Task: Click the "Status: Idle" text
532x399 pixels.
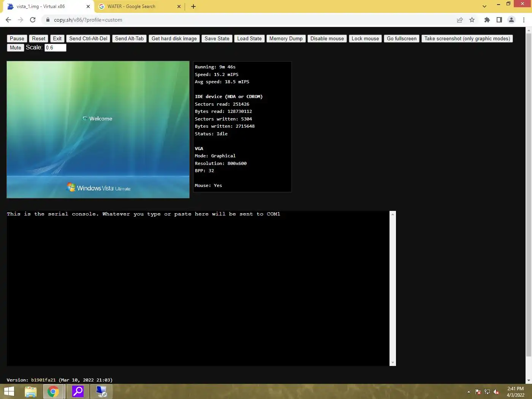Action: pos(211,134)
